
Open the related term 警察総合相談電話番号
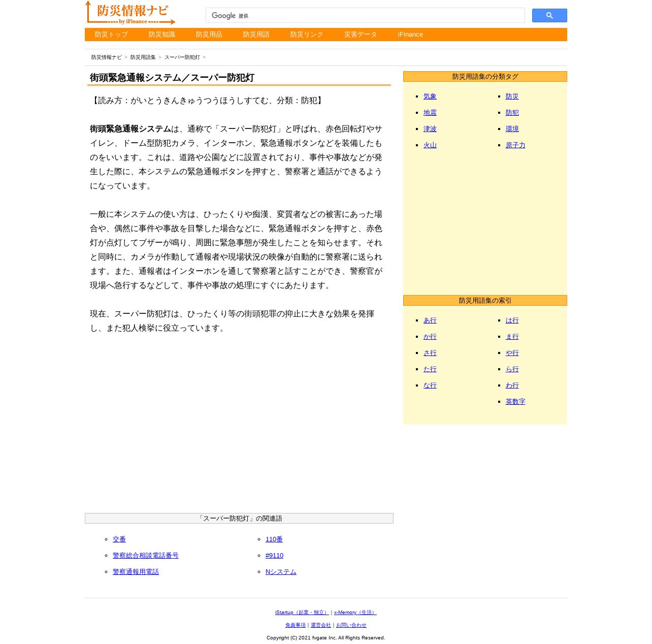(x=146, y=556)
